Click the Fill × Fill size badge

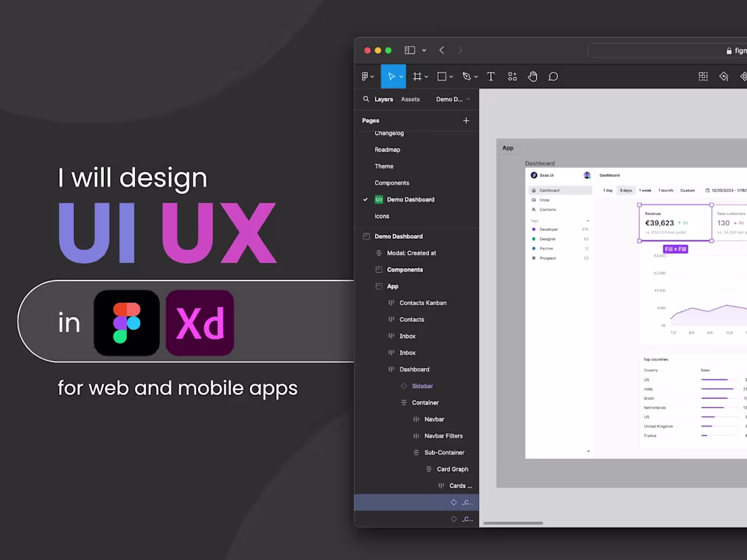(676, 249)
